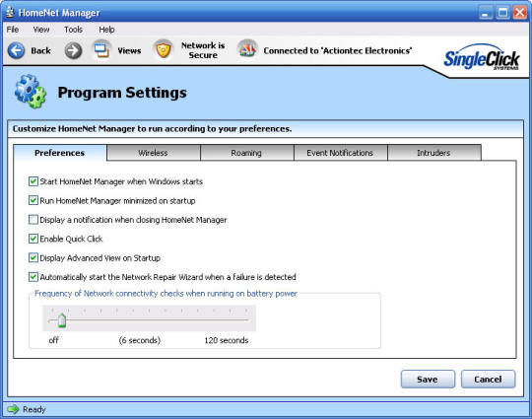Switch to the Roaming tab
Screen dimensions: 532x419
(x=246, y=153)
